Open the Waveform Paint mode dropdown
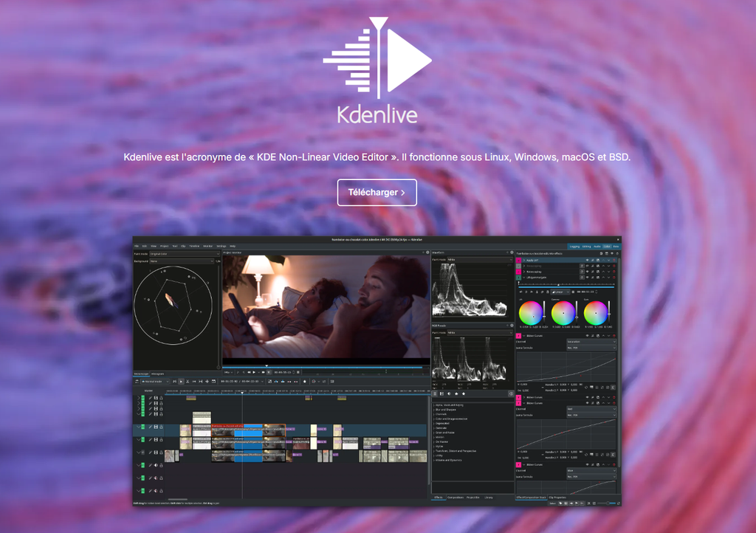This screenshot has height=533, width=756. tap(480, 260)
